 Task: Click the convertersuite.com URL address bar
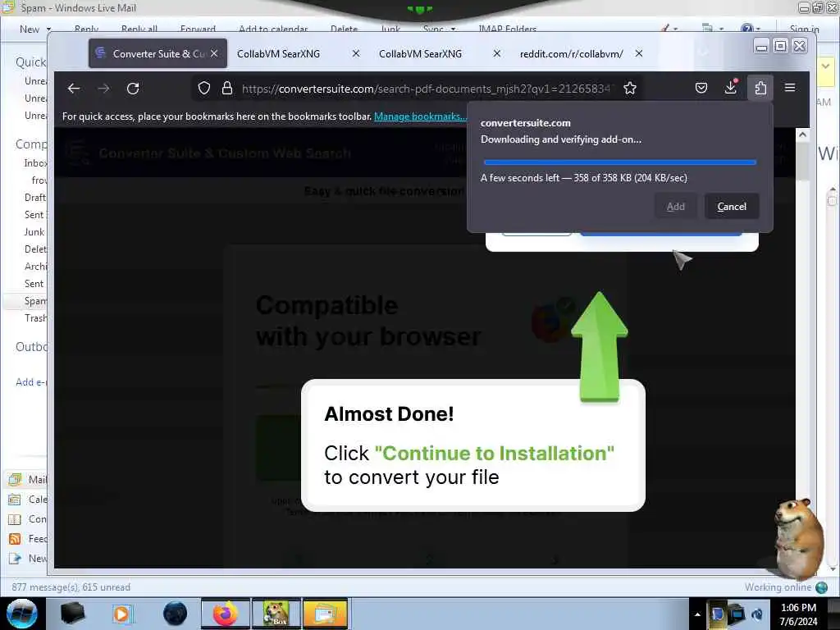click(426, 89)
